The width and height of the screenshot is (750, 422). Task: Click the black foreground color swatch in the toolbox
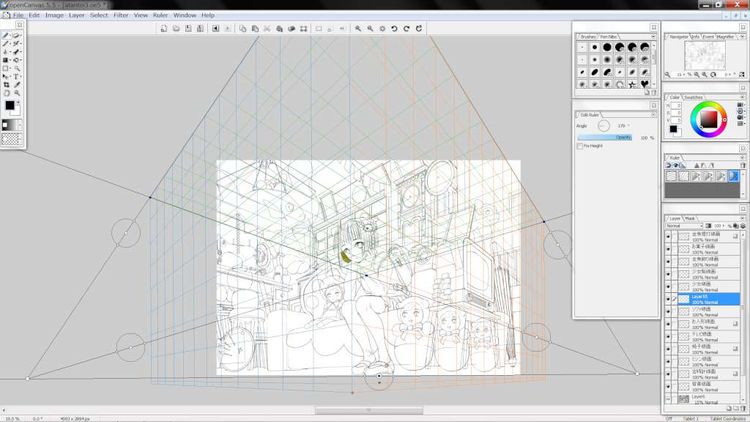[10, 105]
